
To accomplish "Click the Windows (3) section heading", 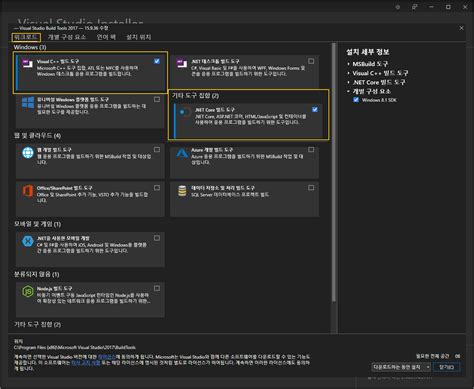I will (x=30, y=47).
